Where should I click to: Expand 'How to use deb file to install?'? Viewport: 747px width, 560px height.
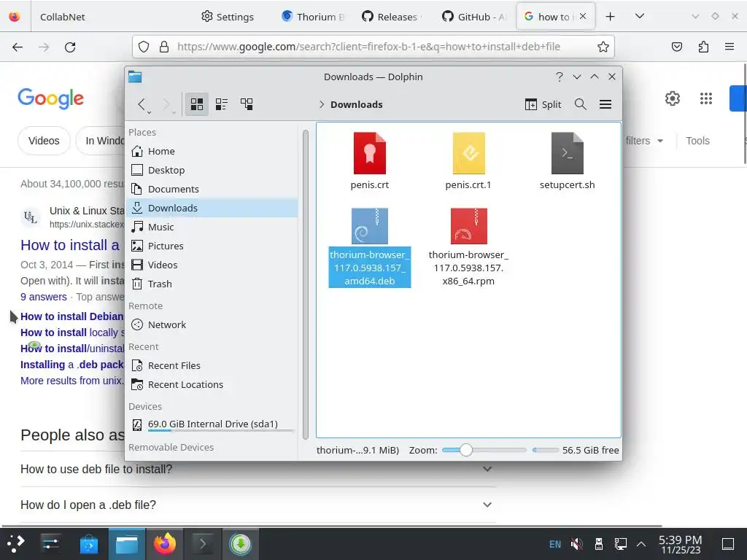click(x=256, y=469)
